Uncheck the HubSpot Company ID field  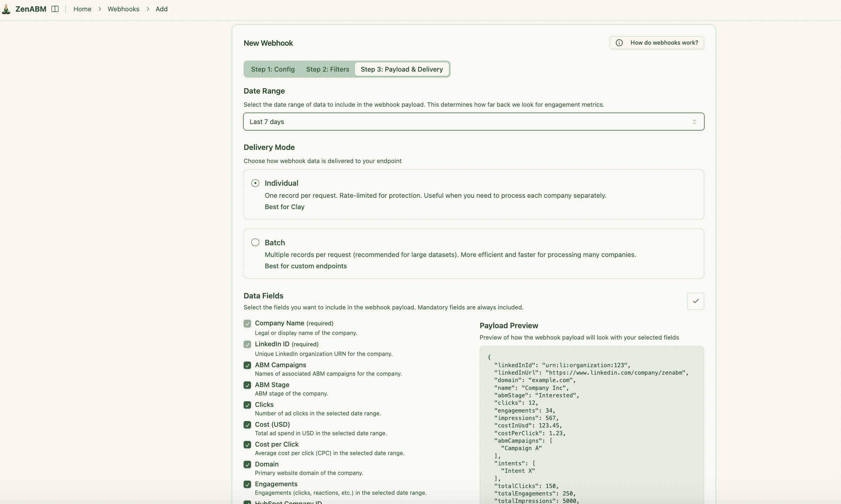247,502
